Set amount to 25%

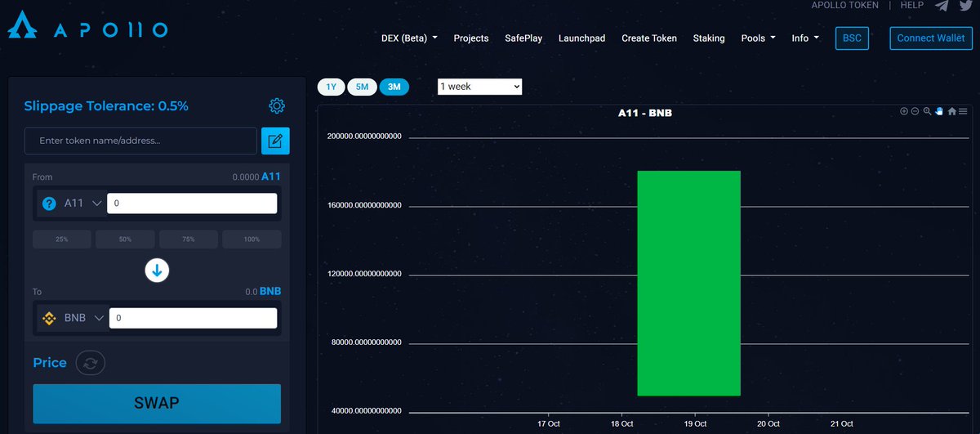pos(62,239)
